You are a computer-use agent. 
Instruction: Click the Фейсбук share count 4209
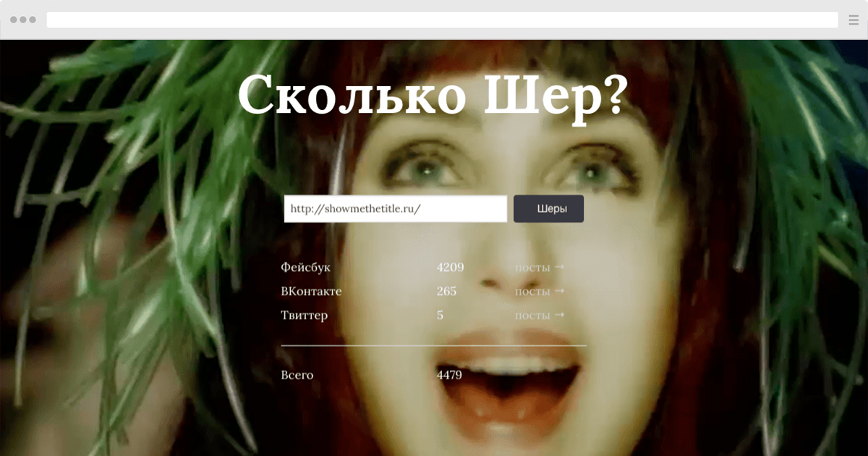click(449, 267)
